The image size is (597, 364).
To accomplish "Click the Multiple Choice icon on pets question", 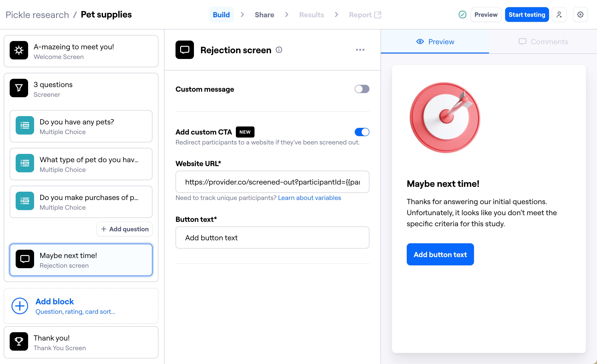I will coord(24,126).
